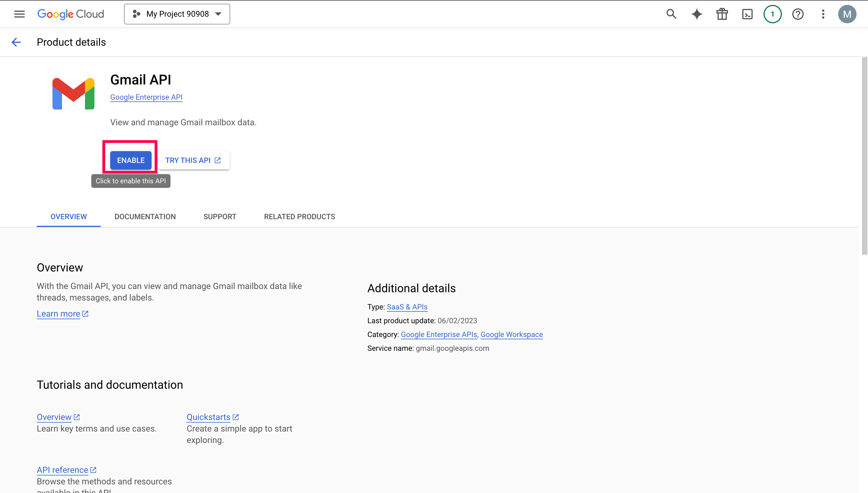
Task: Click the Google Cloud logo
Action: (71, 14)
